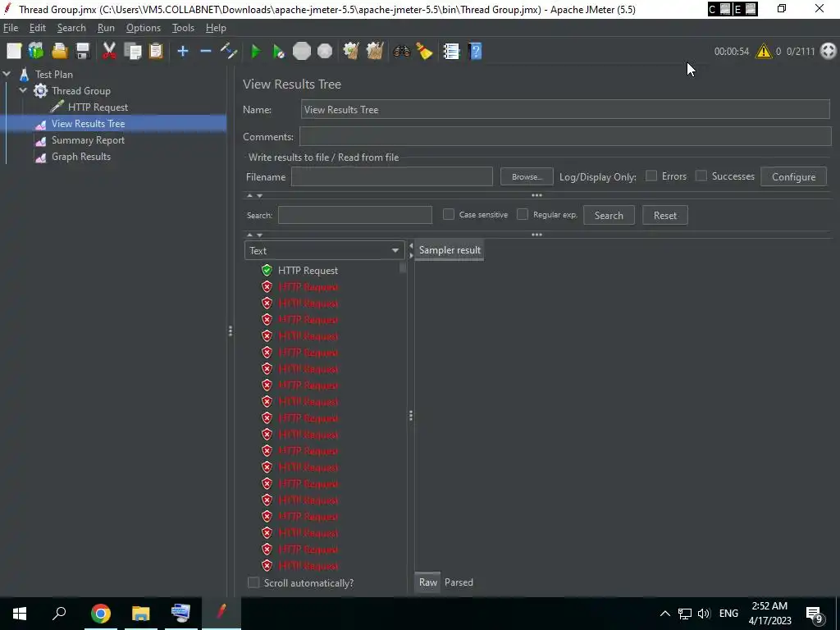
Task: Open File Explorer from the taskbar
Action: click(x=141, y=614)
